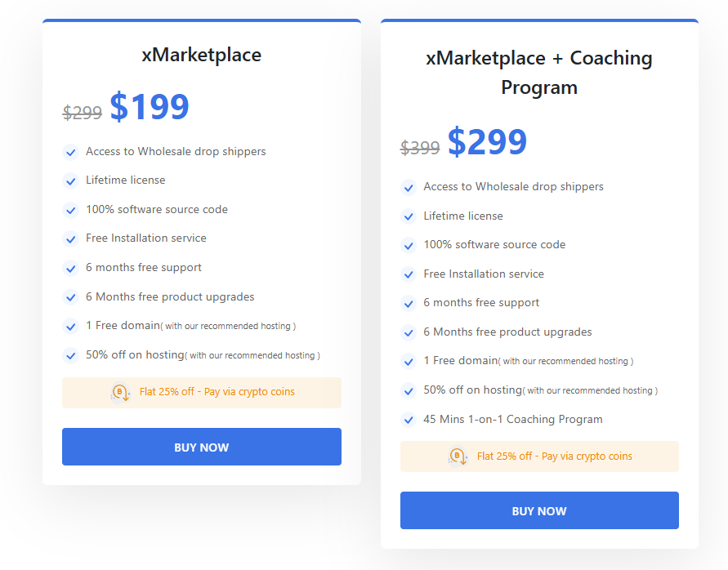Click crypto coin icon in xMarketplace card
This screenshot has height=570, width=728.
(x=120, y=393)
